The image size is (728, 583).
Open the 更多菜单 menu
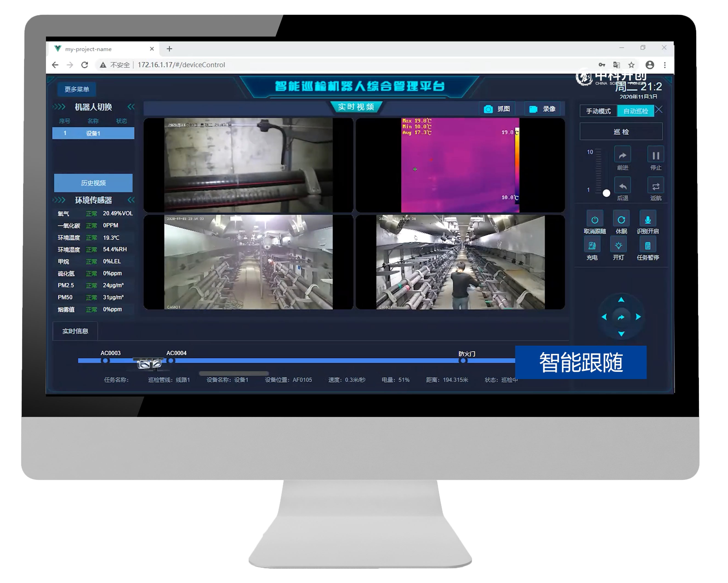click(77, 89)
